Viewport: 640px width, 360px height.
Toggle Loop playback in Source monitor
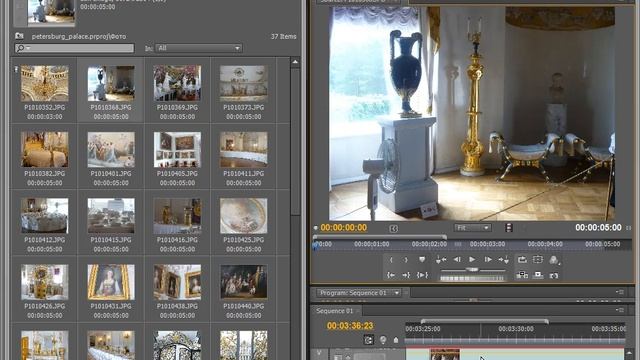tap(522, 260)
